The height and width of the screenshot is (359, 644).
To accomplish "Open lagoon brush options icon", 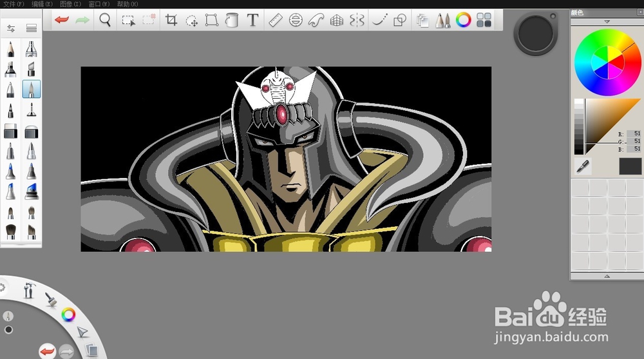I will point(50,300).
